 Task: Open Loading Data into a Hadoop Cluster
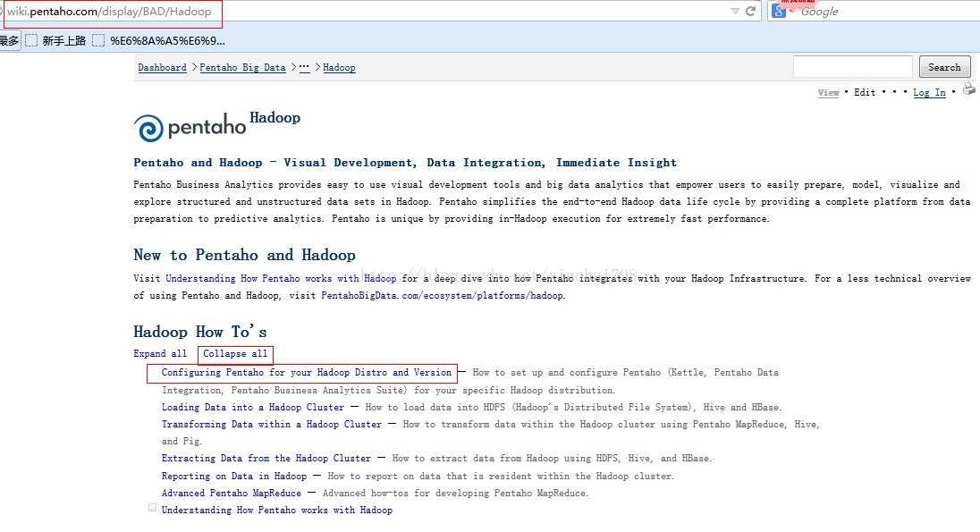coord(252,407)
